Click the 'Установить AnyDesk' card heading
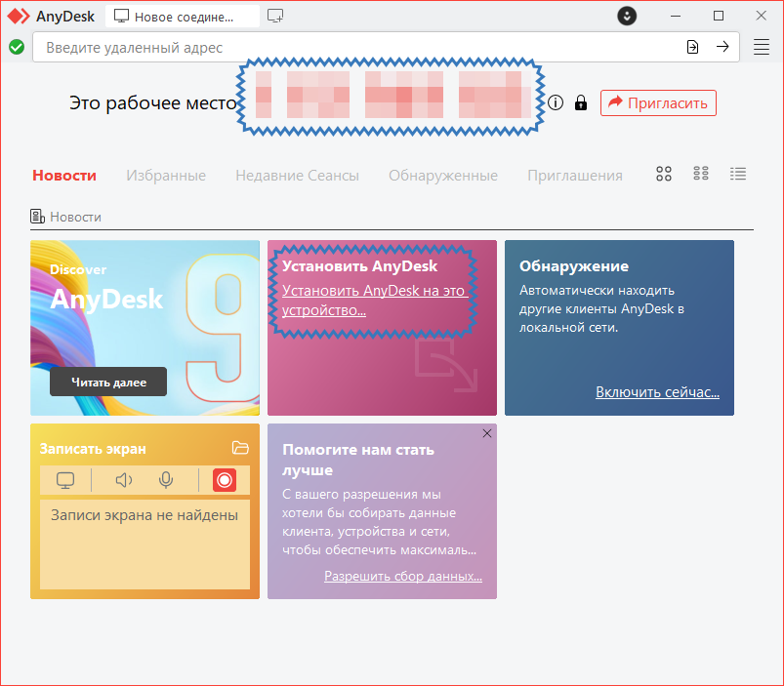 point(359,265)
